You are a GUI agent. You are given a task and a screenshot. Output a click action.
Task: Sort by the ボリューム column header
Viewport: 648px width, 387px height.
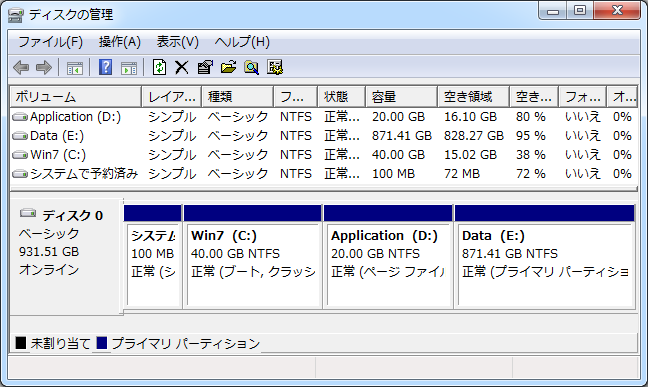76,97
